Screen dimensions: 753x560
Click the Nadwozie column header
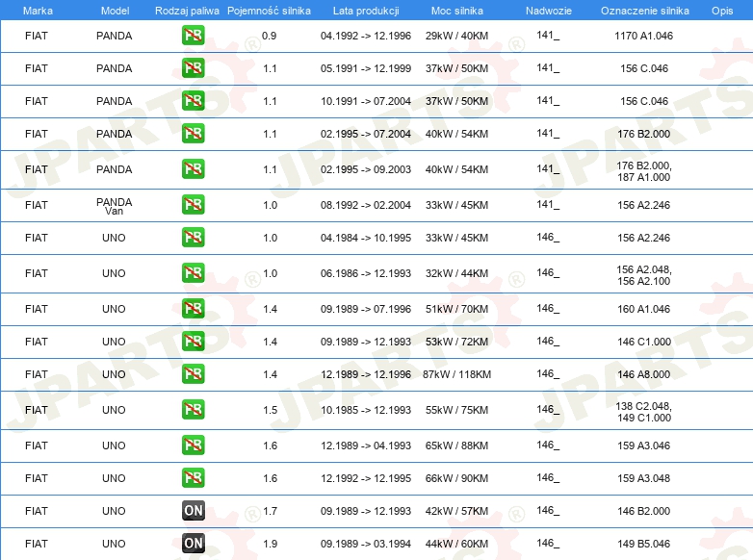tap(549, 11)
